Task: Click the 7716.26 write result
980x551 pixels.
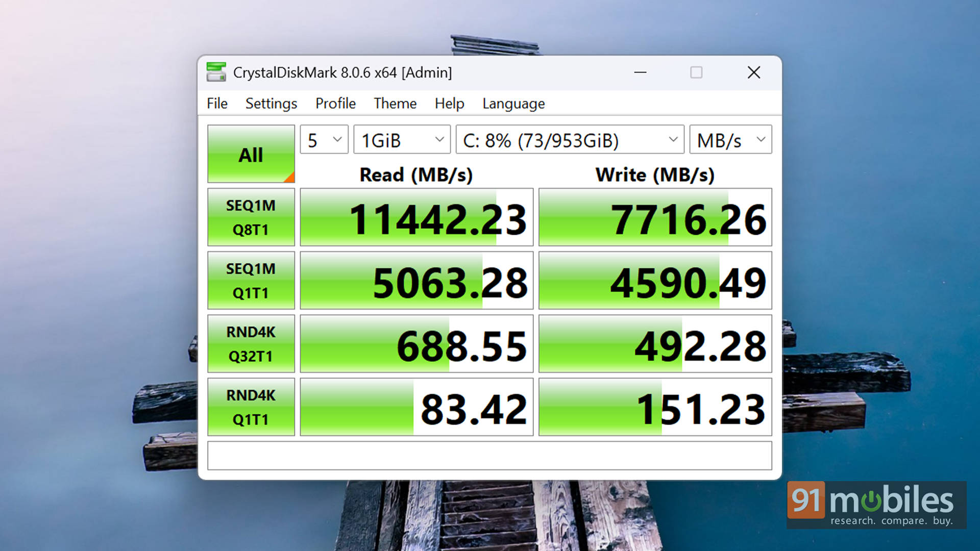Action: coord(655,217)
